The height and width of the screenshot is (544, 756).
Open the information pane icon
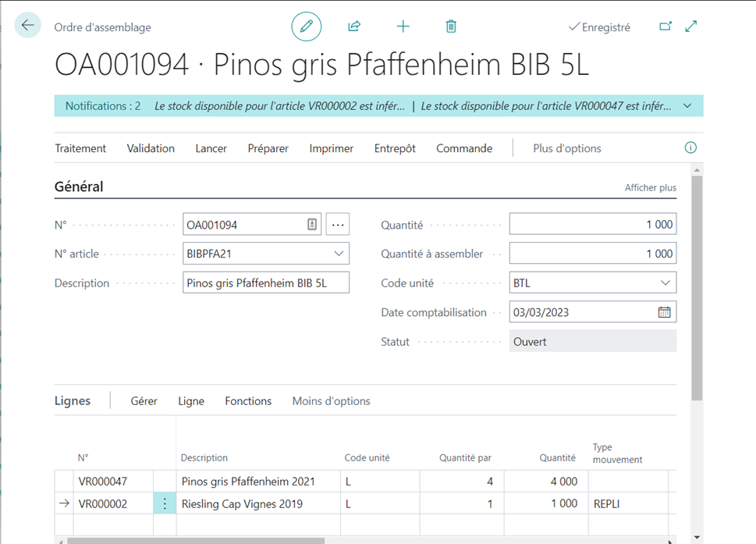point(690,148)
